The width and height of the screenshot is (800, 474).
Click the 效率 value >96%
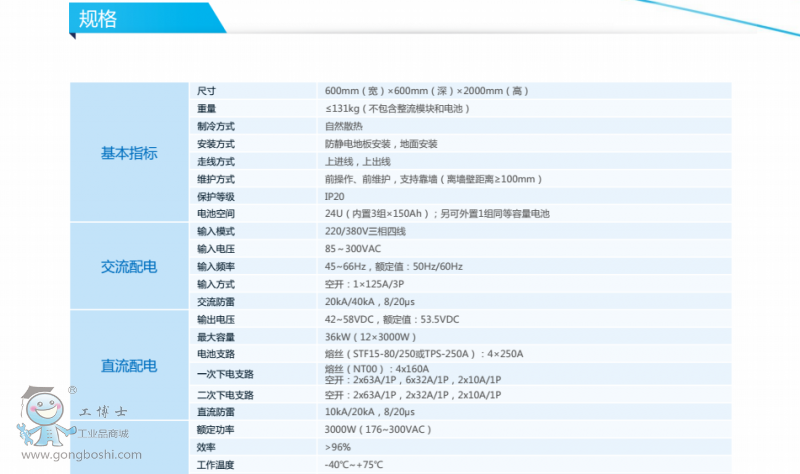click(x=337, y=447)
